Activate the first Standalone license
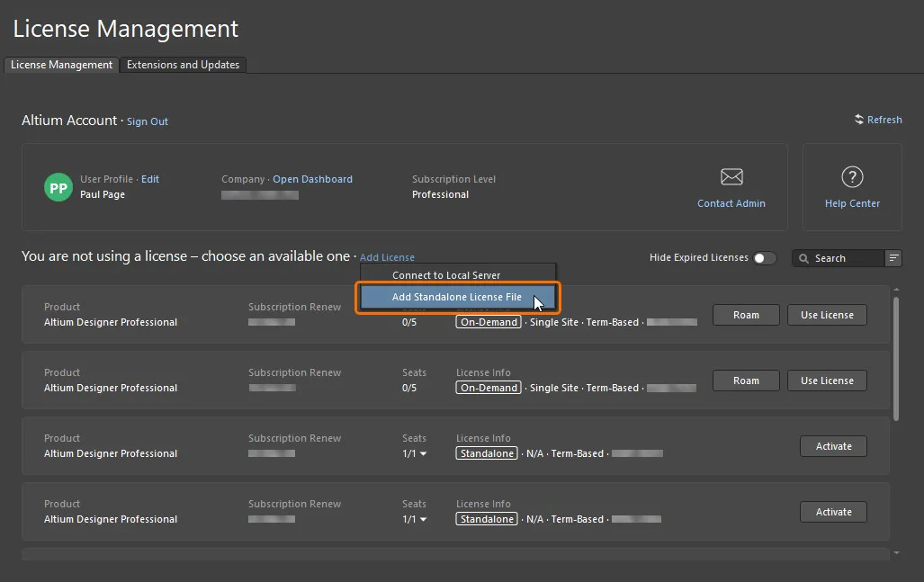Image resolution: width=924 pixels, height=582 pixels. point(833,446)
